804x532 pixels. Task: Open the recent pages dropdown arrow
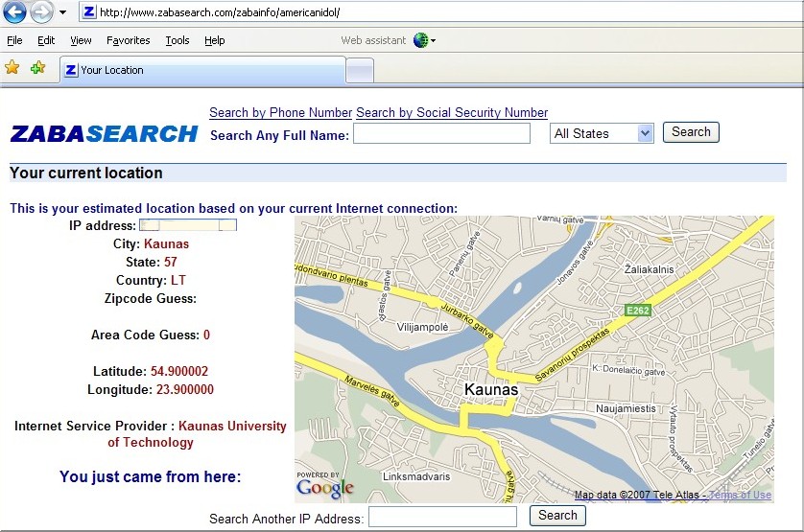pyautogui.click(x=62, y=12)
